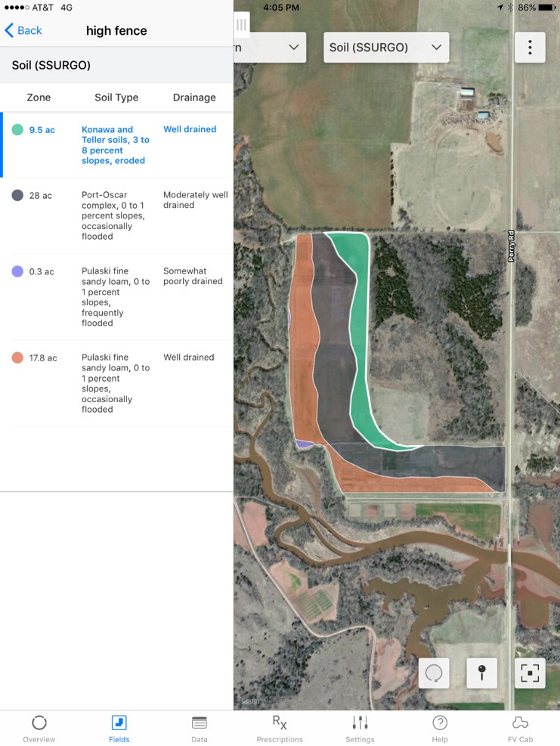Tap the fit-to-field frame button

coord(530,673)
